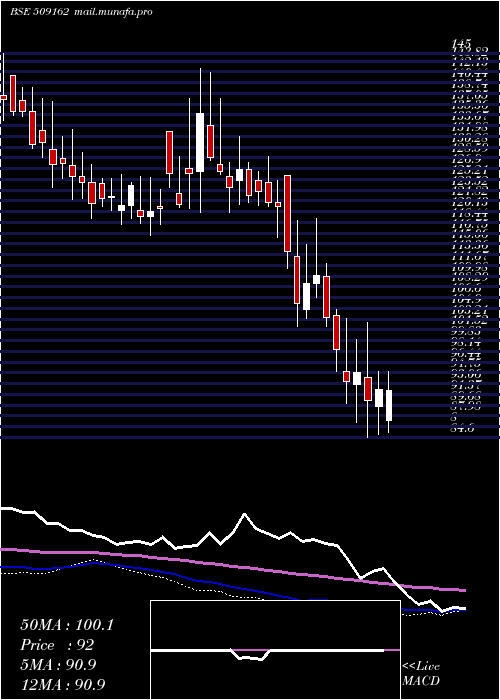This screenshot has height=700, width=500.
Task: Click the 145 price axis label
Action: pyautogui.click(x=461, y=44)
